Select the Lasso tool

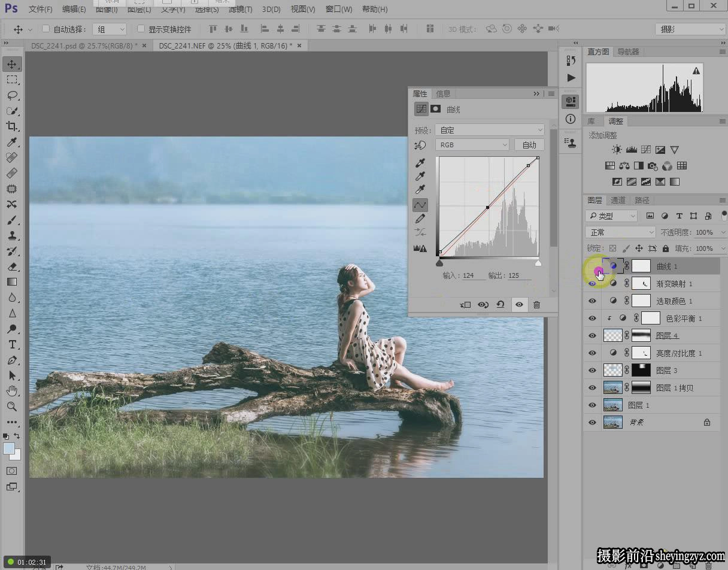point(12,95)
